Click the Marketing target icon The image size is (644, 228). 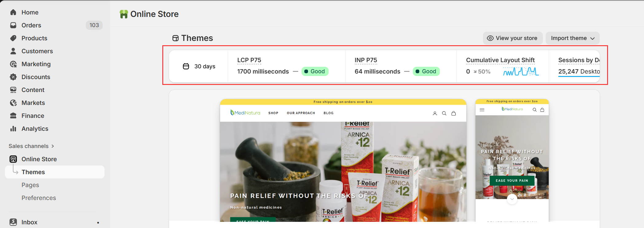tap(13, 64)
